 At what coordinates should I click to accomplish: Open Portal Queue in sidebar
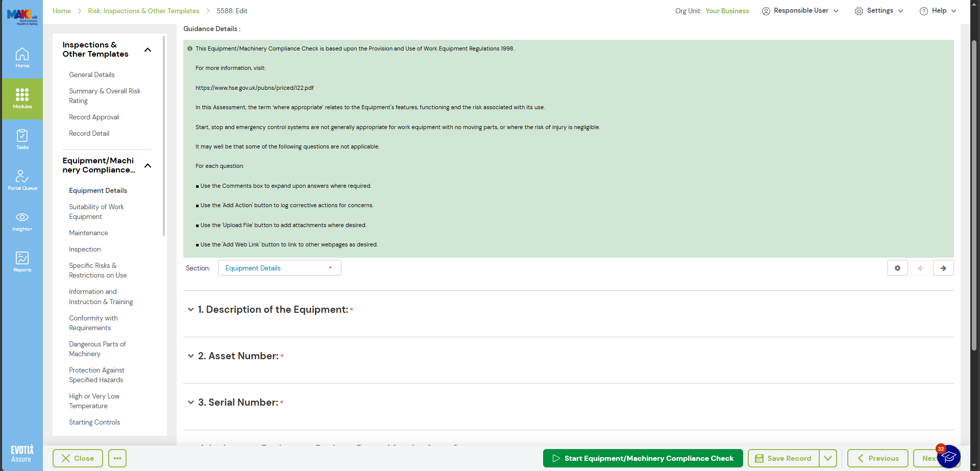pyautogui.click(x=22, y=180)
